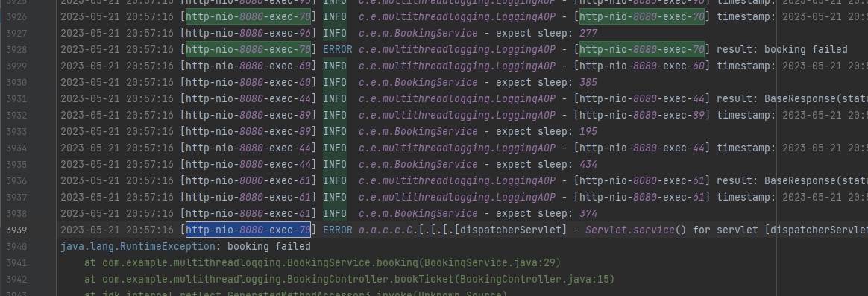
Task: Click INFO level on line 3932
Action: tap(335, 115)
